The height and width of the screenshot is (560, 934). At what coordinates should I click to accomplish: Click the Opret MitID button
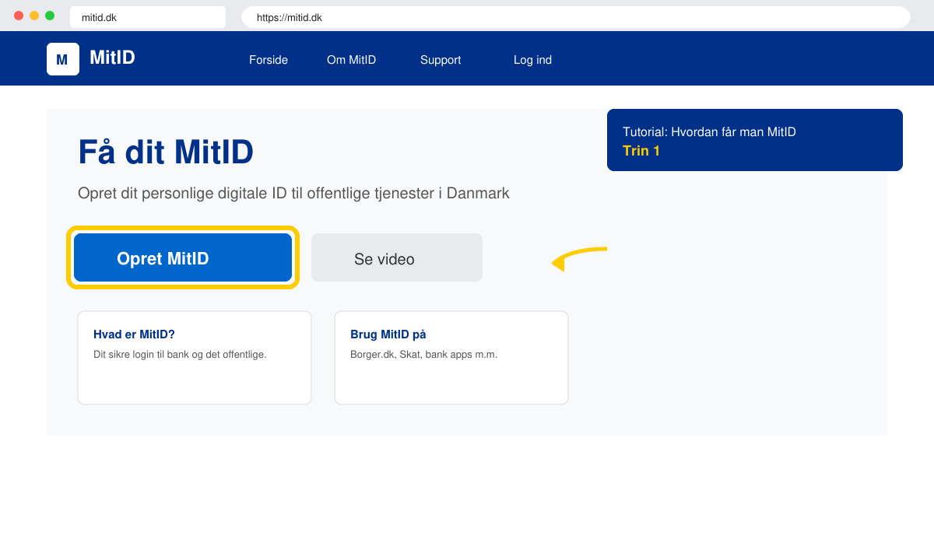click(x=183, y=257)
